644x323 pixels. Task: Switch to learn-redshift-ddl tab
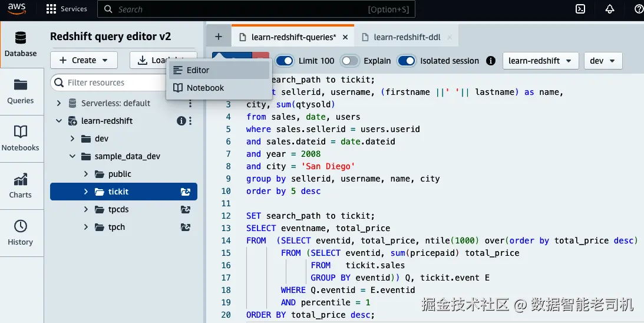(407, 37)
